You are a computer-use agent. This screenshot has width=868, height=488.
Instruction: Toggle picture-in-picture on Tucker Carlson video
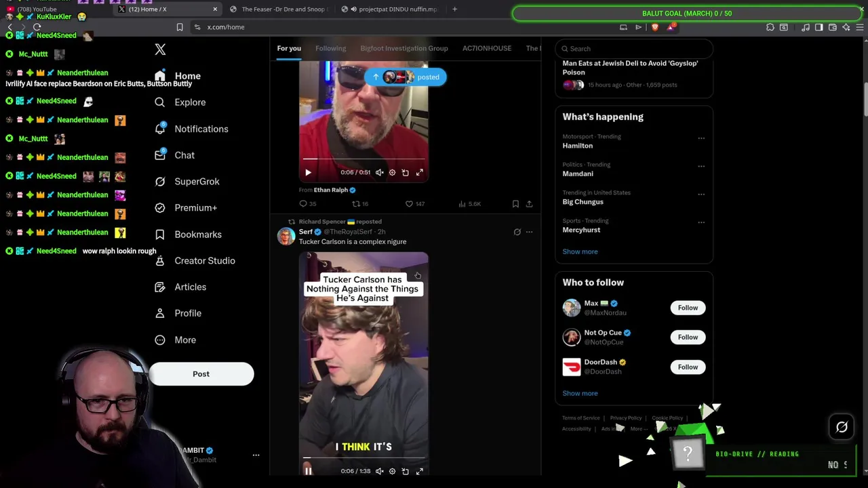406,471
